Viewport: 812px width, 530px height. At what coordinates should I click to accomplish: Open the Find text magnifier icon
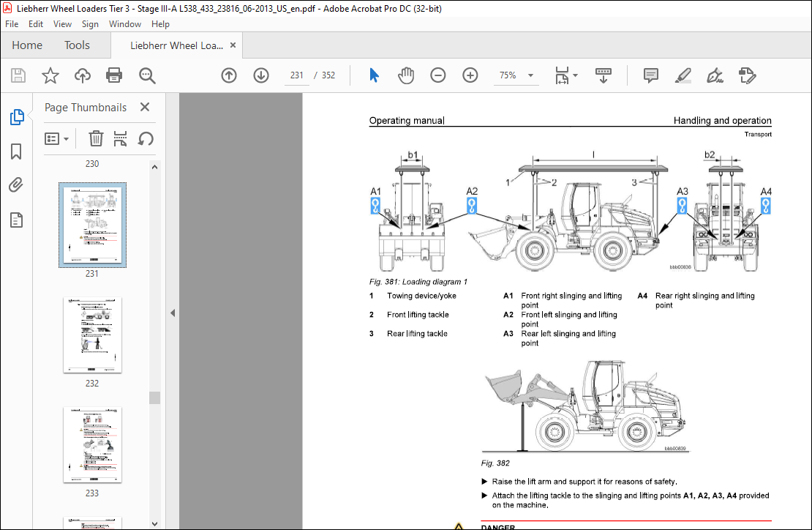coord(147,75)
